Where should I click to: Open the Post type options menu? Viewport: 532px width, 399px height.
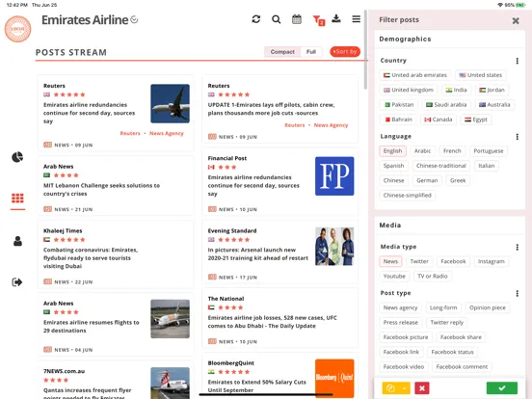(x=518, y=294)
